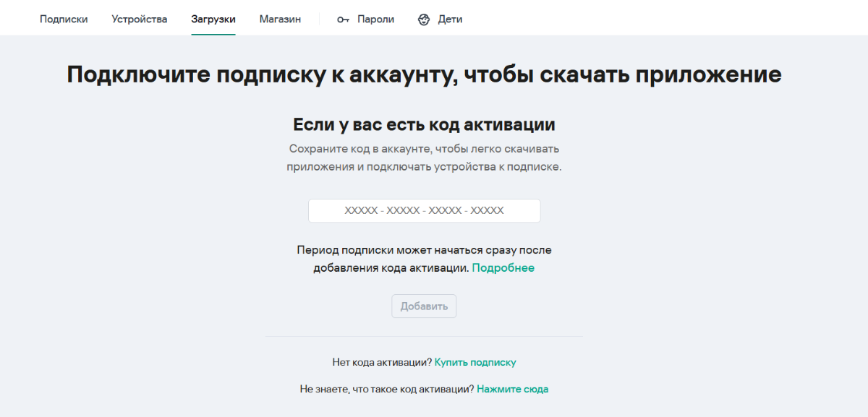The height and width of the screenshot is (417, 868).
Task: Click the heading Если у вас есть код активации
Action: 424,124
